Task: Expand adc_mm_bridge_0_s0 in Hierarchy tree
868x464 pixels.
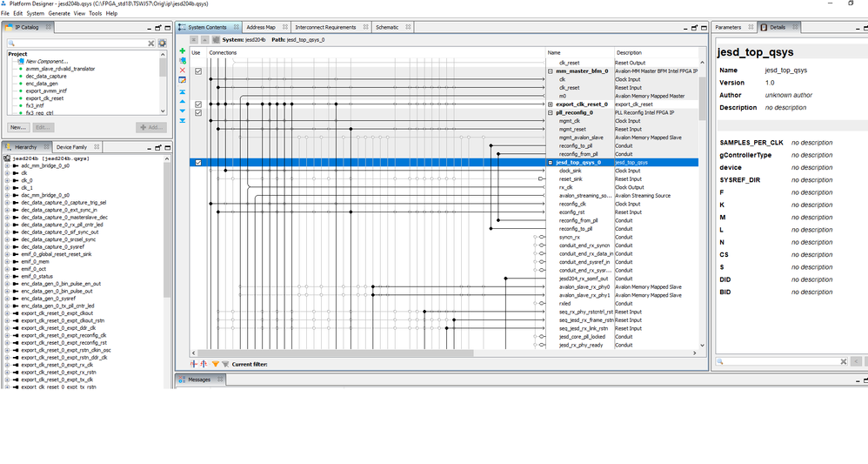Action: (7, 165)
